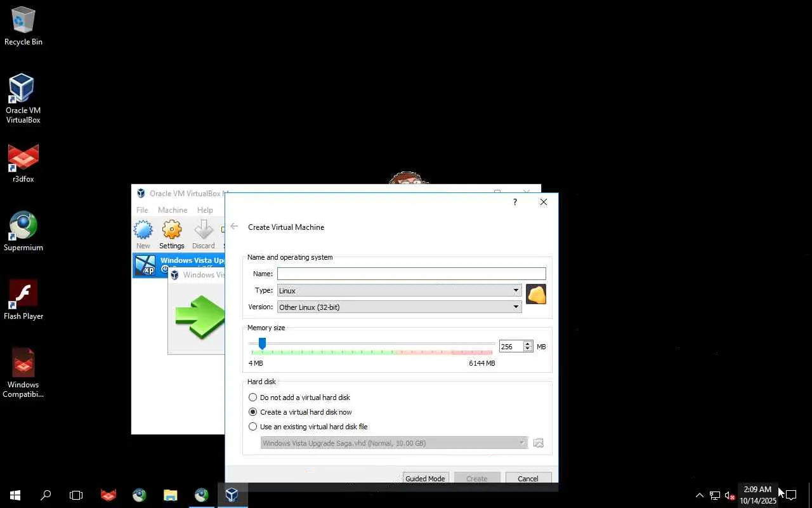Go back with the arrow beside Create Virtual Machine

235,227
